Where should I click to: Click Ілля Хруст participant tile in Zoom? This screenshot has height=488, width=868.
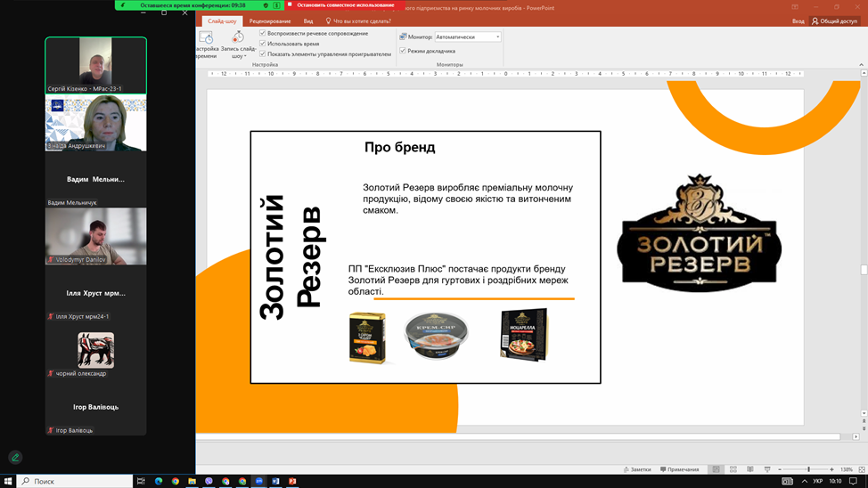tap(95, 293)
